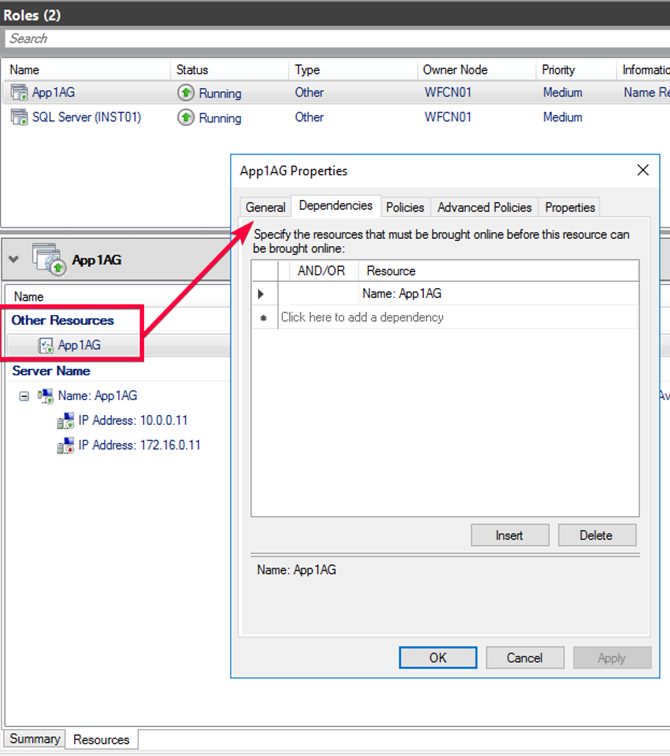Click the App1AG role icon in Roles list
The image size is (670, 756).
[19, 92]
